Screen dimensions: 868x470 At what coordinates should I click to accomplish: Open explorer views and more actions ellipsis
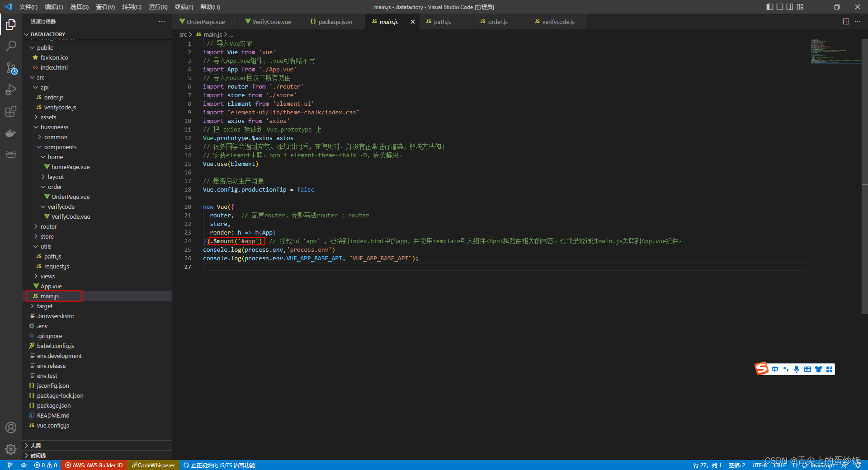tap(162, 22)
